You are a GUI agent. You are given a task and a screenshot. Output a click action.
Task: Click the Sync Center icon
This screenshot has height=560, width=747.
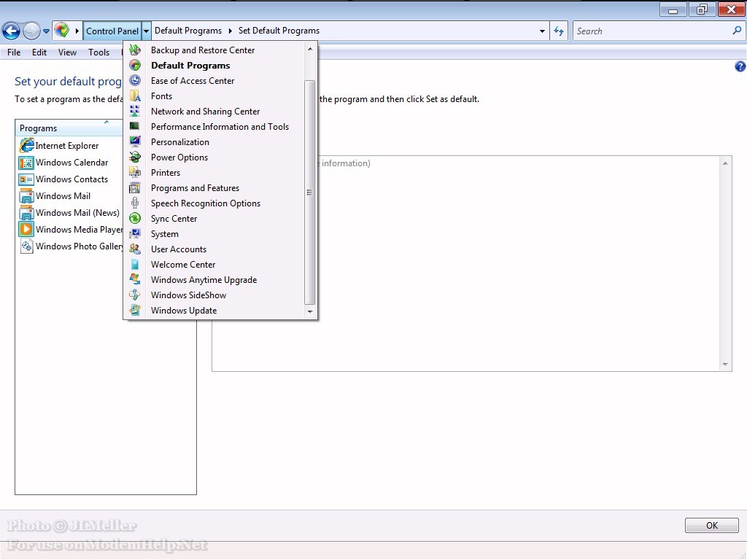coord(135,218)
